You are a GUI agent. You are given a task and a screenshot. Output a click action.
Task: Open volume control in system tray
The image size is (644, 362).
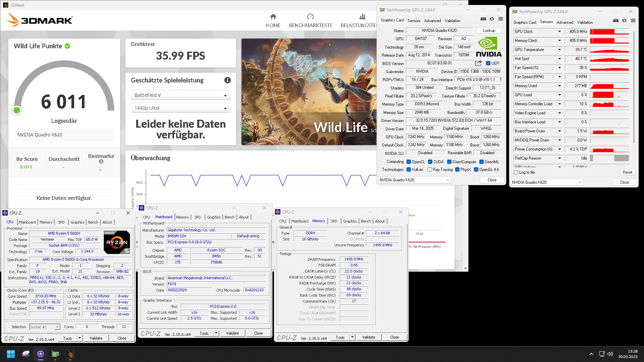(x=610, y=354)
